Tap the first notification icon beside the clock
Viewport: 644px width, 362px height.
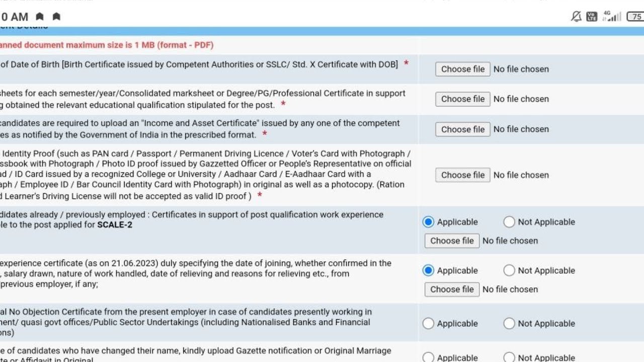(40, 17)
